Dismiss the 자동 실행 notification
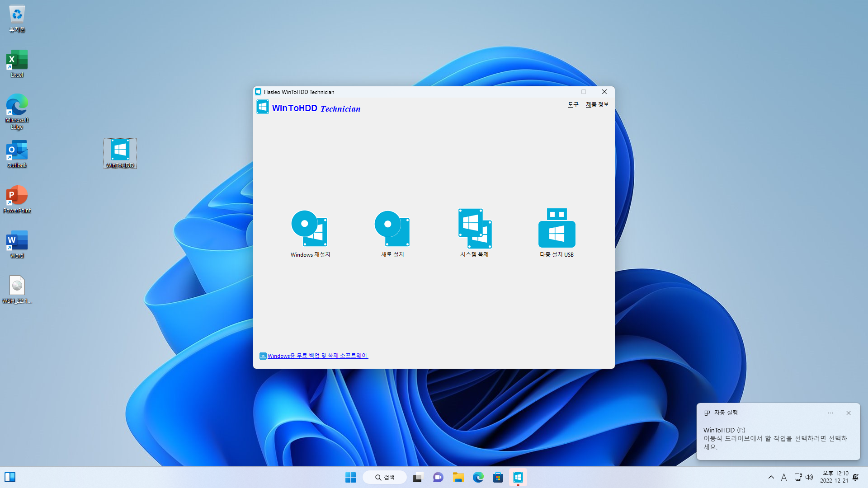This screenshot has width=868, height=488. point(849,413)
